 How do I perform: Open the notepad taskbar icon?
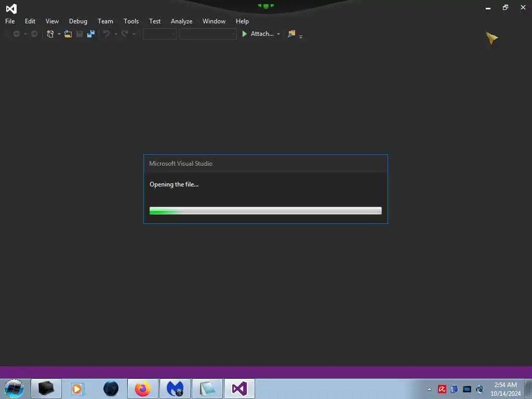click(207, 389)
